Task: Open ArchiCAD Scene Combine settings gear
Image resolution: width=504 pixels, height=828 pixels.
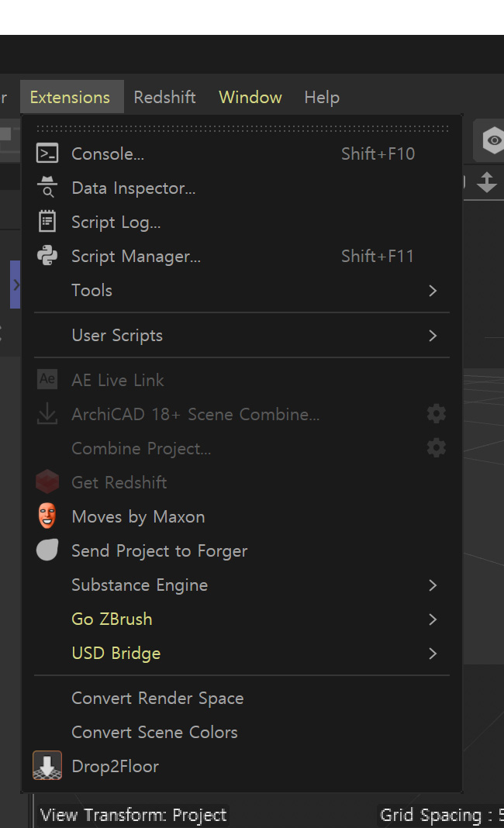Action: click(x=437, y=414)
